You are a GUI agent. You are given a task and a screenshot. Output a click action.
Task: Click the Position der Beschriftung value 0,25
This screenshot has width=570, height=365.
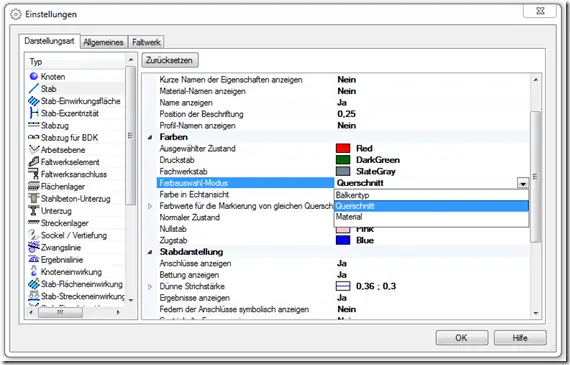pos(346,114)
